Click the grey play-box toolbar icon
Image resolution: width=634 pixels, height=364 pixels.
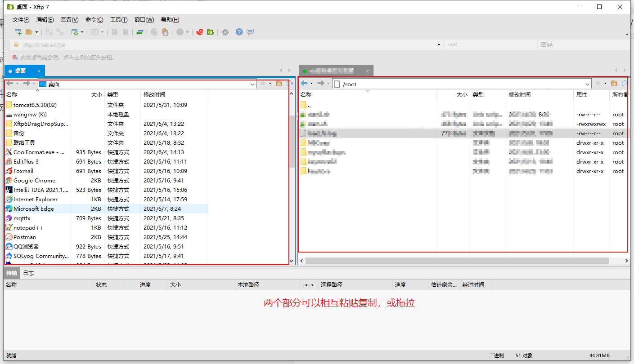pyautogui.click(x=95, y=32)
